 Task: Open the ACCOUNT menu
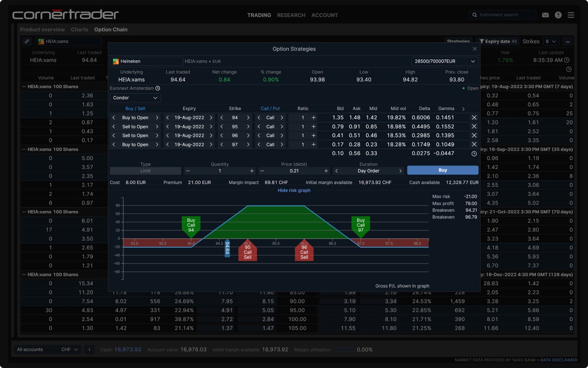pos(325,15)
